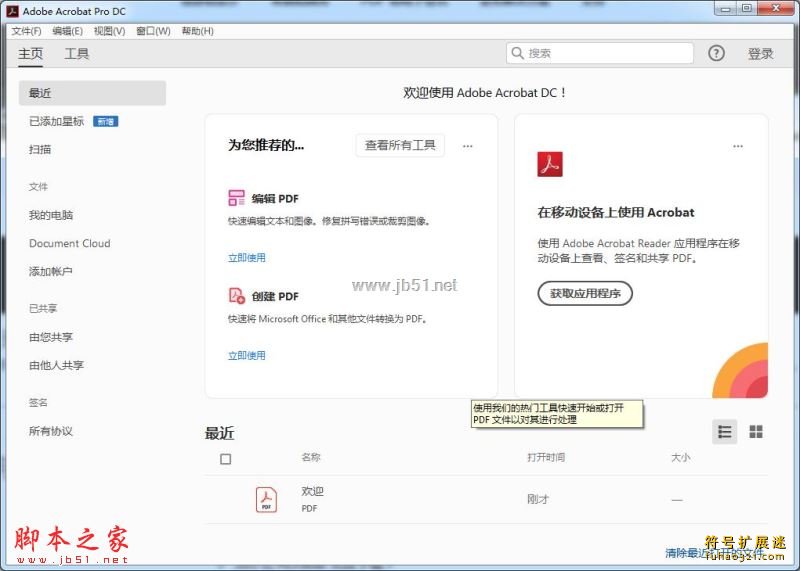Open the help question mark icon

tap(716, 53)
